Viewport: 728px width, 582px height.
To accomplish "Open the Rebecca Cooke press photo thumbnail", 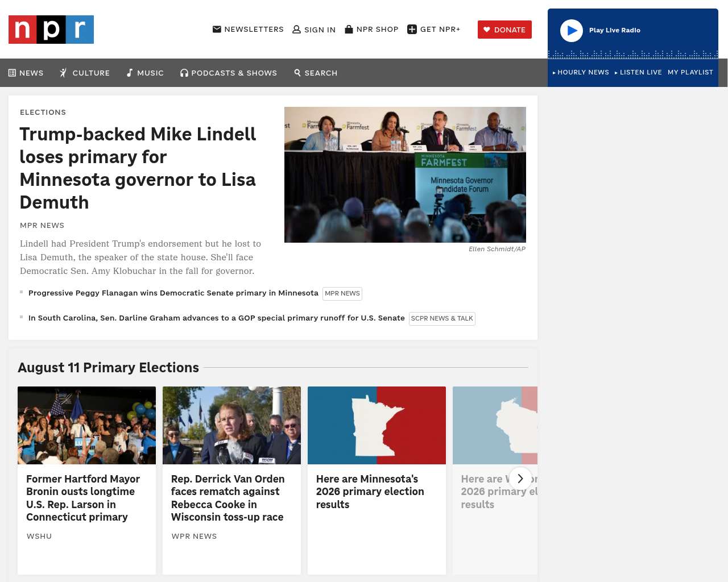I will 231,425.
